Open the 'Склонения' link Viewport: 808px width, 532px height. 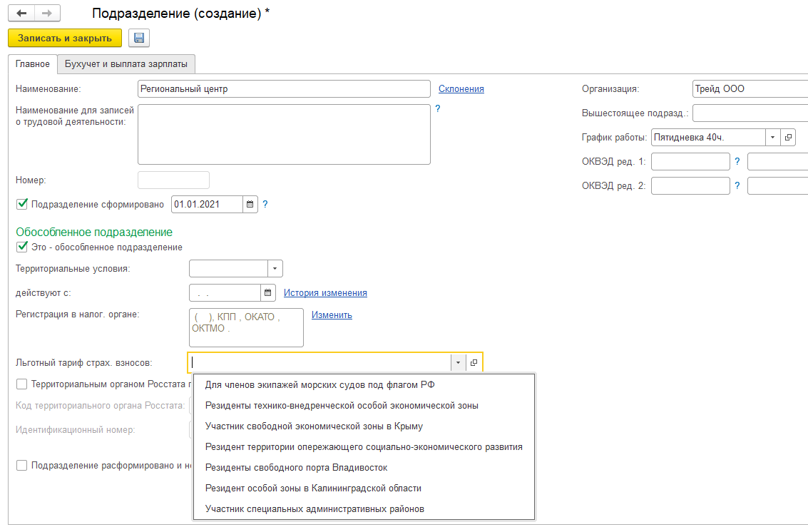(461, 88)
